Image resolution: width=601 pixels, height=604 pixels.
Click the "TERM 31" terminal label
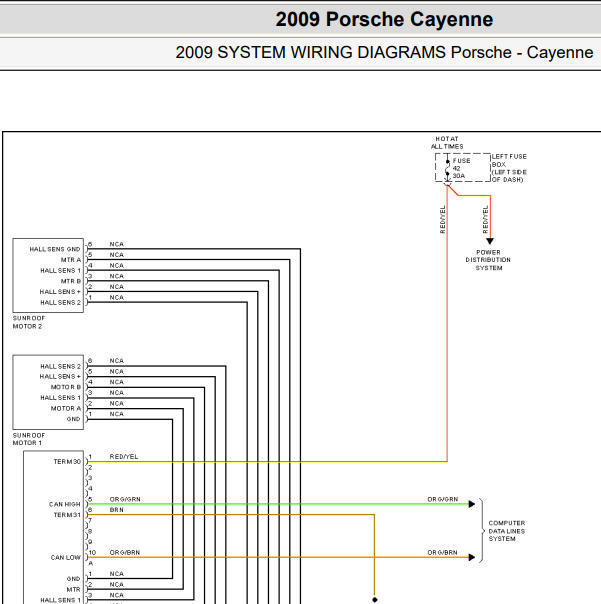coord(67,515)
